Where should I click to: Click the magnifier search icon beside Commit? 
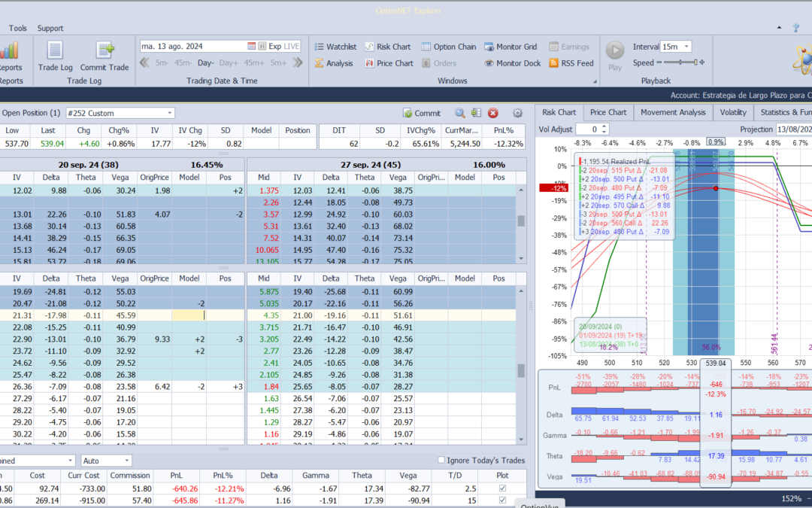[460, 113]
